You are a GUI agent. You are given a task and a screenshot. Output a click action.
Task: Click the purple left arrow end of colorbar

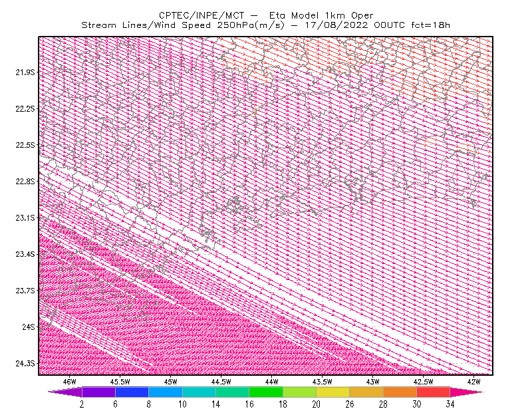pyautogui.click(x=65, y=392)
